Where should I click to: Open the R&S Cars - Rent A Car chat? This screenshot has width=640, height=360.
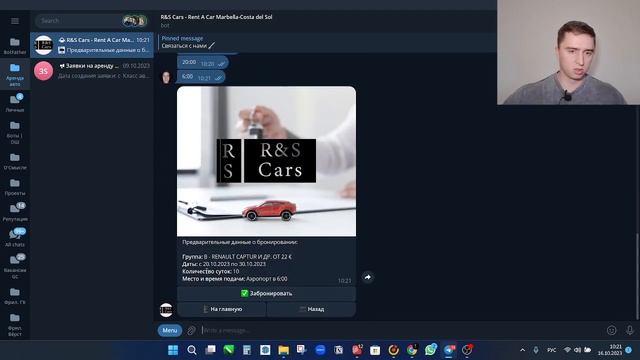pyautogui.click(x=92, y=45)
